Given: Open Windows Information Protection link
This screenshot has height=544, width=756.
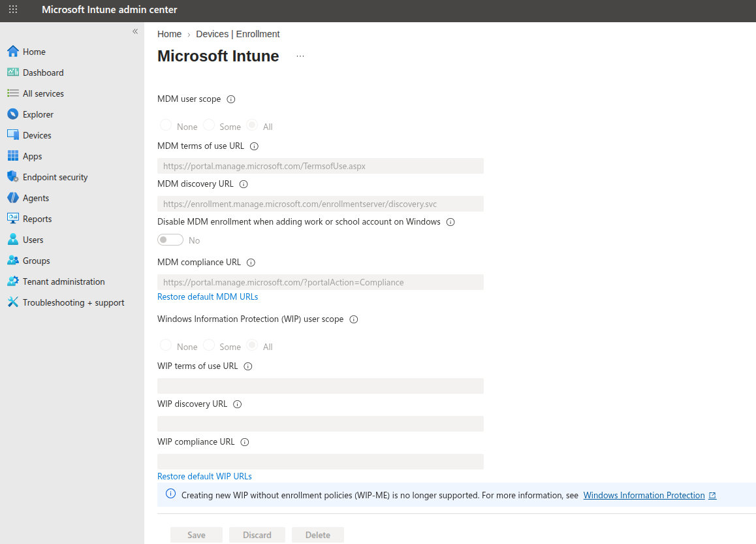Looking at the screenshot, I should pos(644,495).
